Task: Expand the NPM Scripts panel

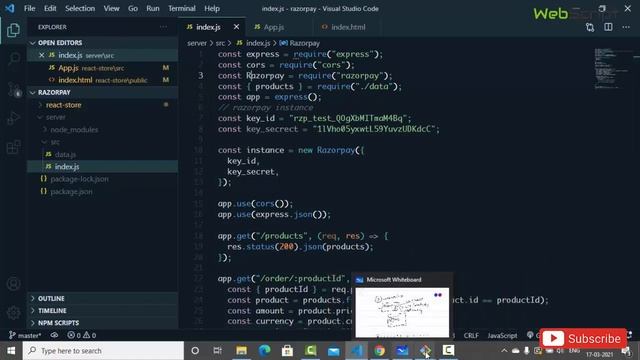Action: point(58,323)
